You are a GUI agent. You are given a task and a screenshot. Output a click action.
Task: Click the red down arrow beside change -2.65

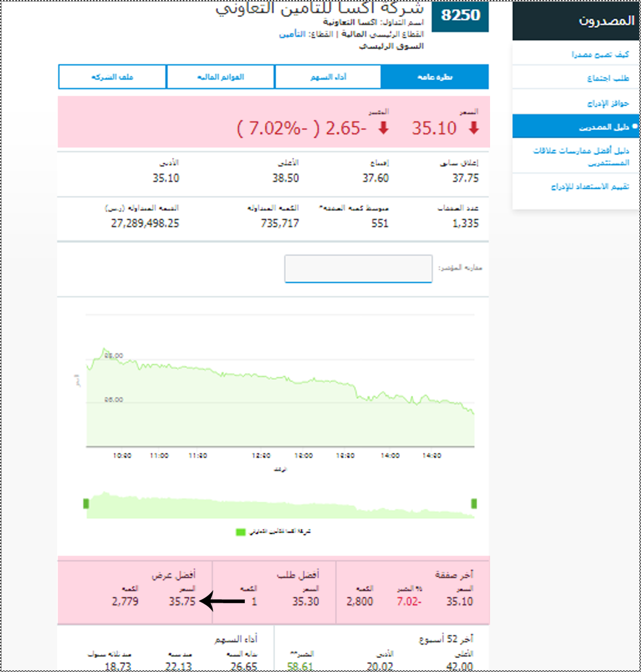pos(383,128)
